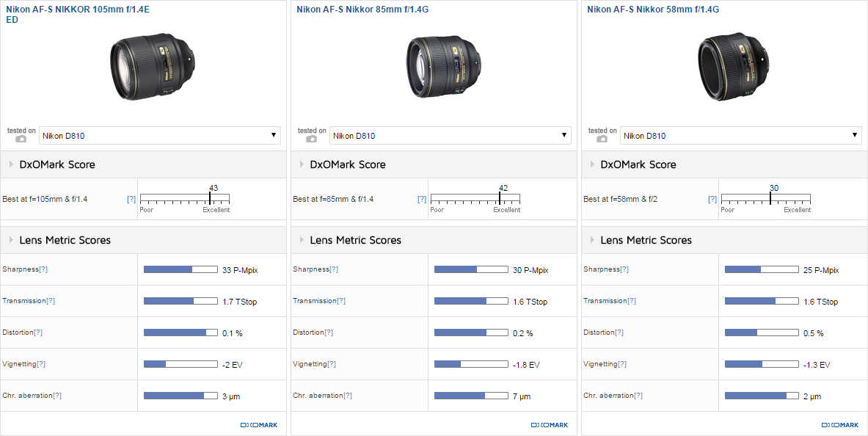Click camera icon in 85mm lens panel

coord(311,139)
